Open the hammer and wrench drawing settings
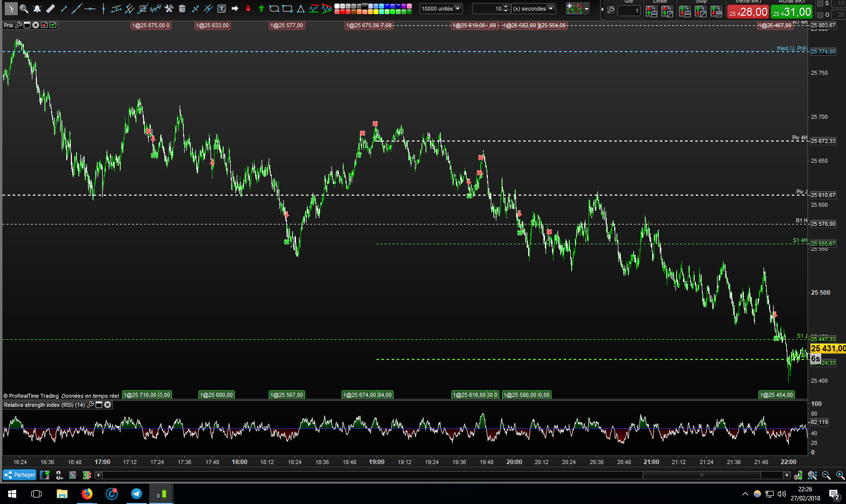This screenshot has height=504, width=846. (x=169, y=9)
